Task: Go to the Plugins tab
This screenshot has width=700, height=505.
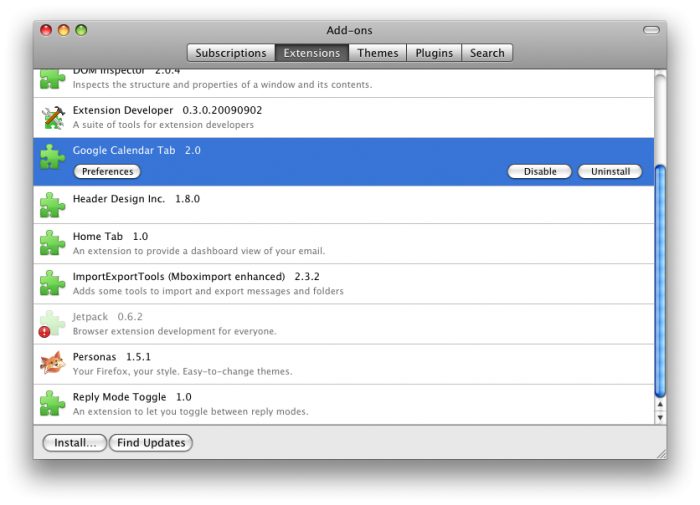Action: 434,53
